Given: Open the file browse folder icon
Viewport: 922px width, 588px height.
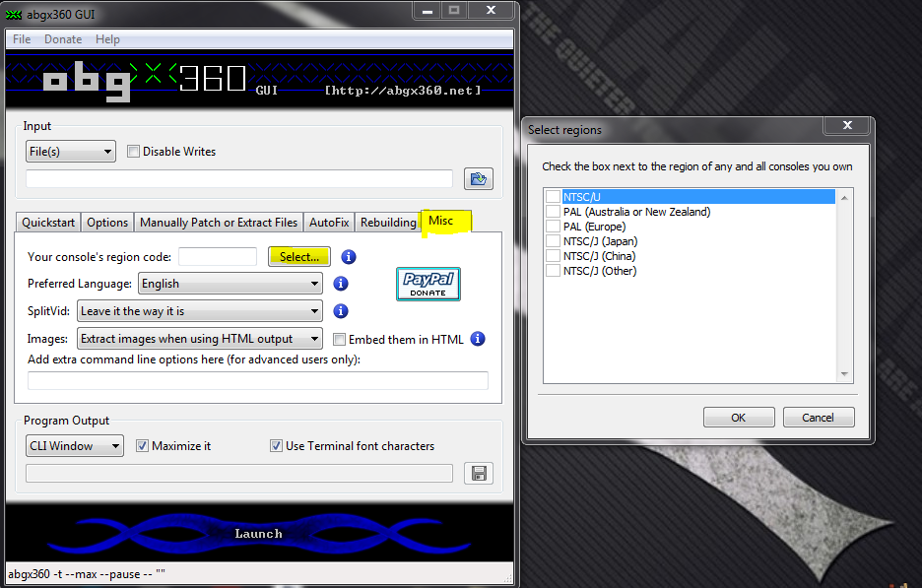Looking at the screenshot, I should point(479,178).
